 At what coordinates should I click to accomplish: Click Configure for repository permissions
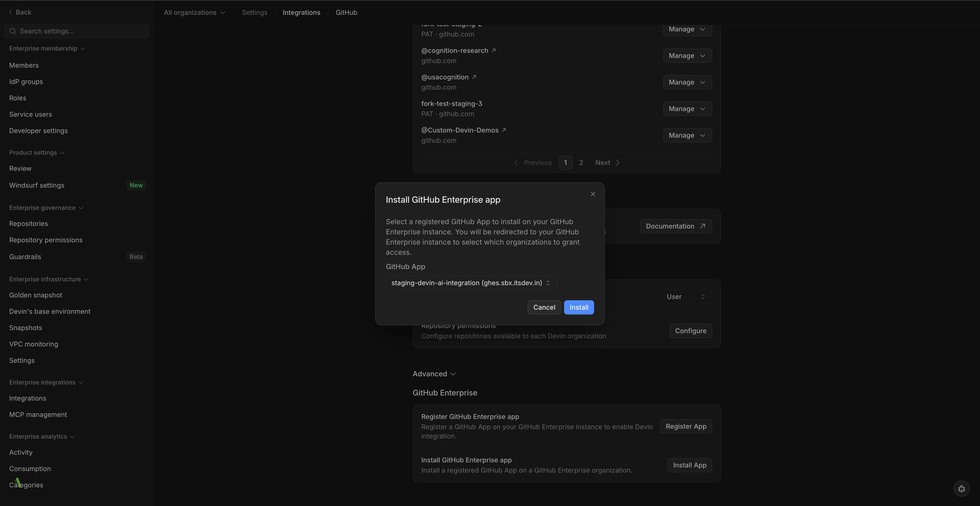pyautogui.click(x=691, y=331)
